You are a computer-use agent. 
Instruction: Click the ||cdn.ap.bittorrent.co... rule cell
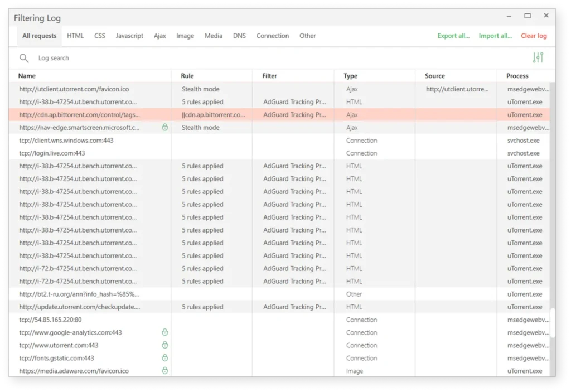[x=214, y=114]
